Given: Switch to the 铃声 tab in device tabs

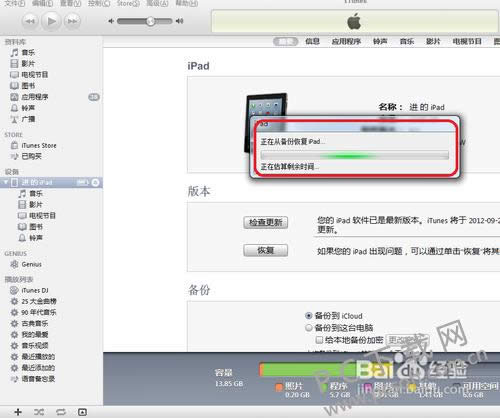Looking at the screenshot, I should 380,41.
